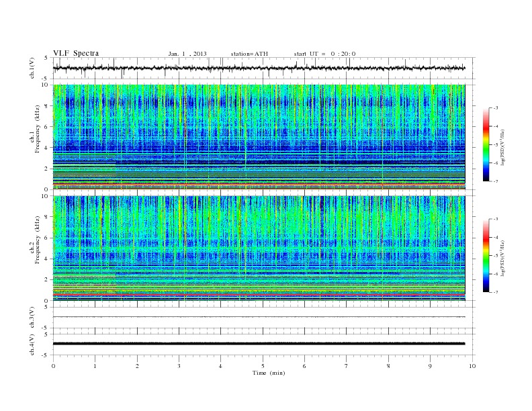The height and width of the screenshot is (411, 532).
Task: Click the ch.1(V) axis label
Action: [32, 68]
